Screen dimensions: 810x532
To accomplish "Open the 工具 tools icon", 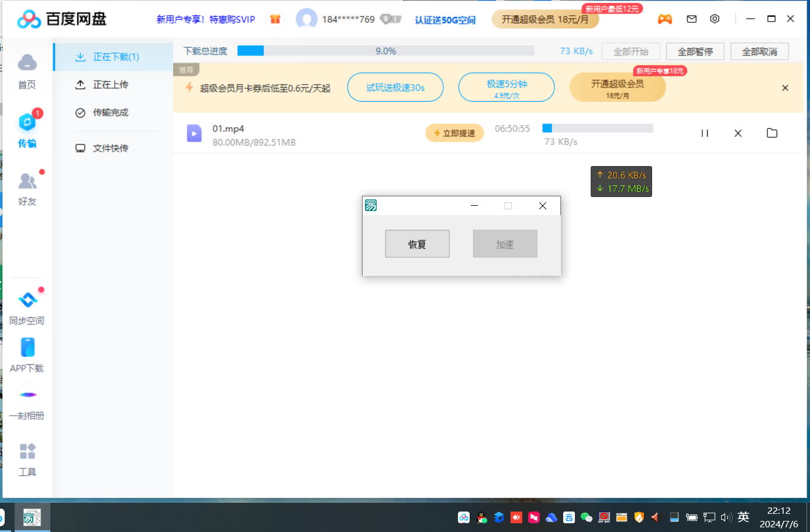I will point(27,452).
